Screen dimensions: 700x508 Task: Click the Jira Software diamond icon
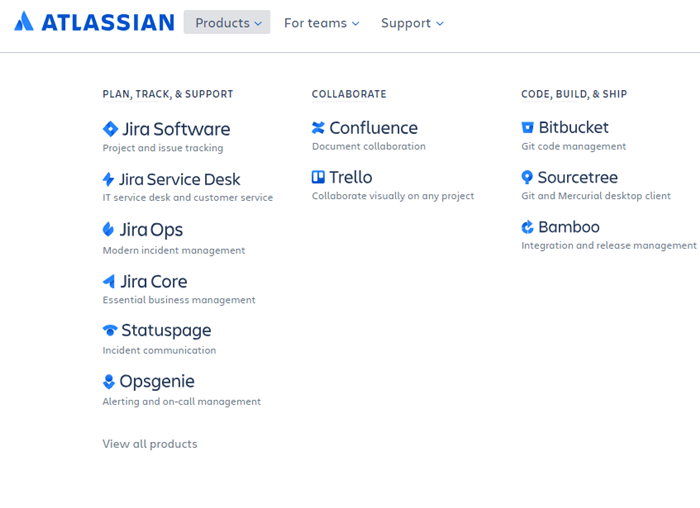pyautogui.click(x=110, y=129)
